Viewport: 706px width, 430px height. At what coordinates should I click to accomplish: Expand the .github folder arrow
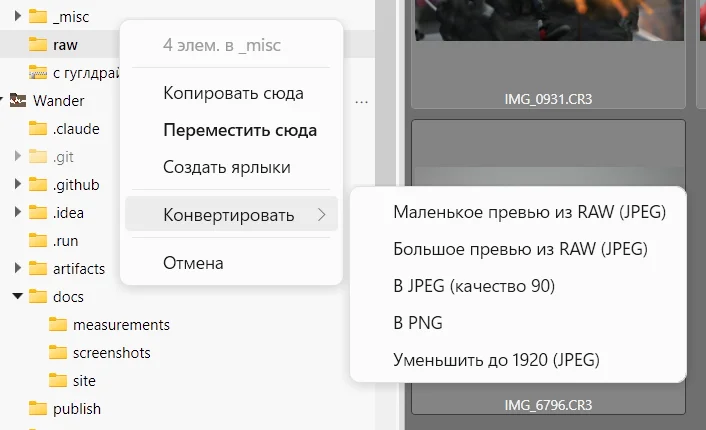(18, 184)
